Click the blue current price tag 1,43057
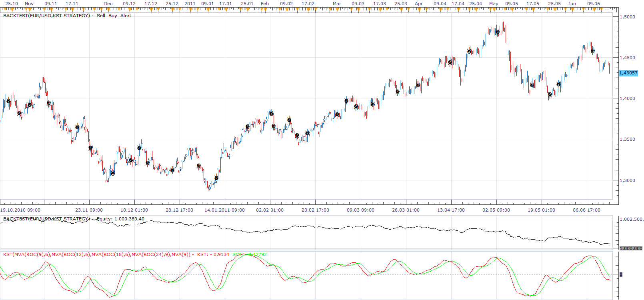 point(628,73)
